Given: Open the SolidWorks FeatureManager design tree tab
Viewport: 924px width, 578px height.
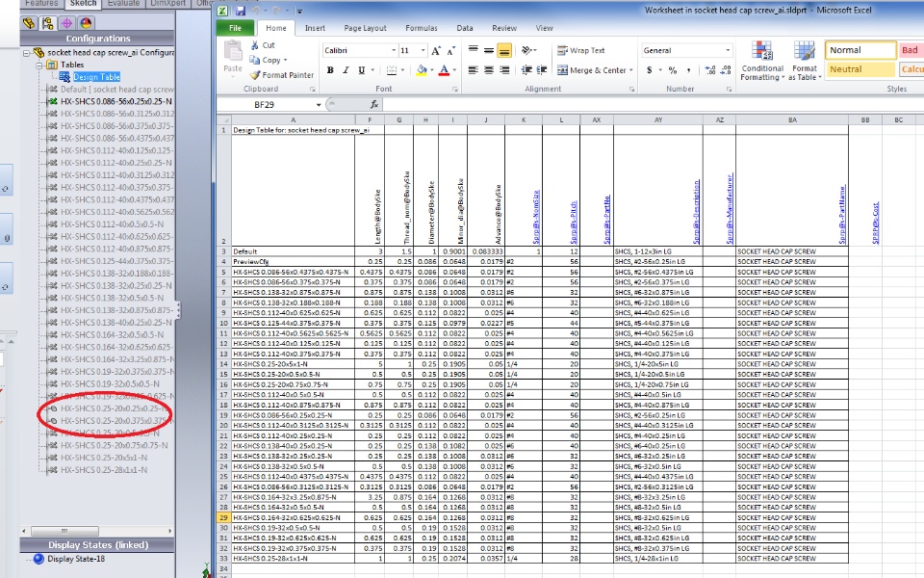Looking at the screenshot, I should (29, 23).
